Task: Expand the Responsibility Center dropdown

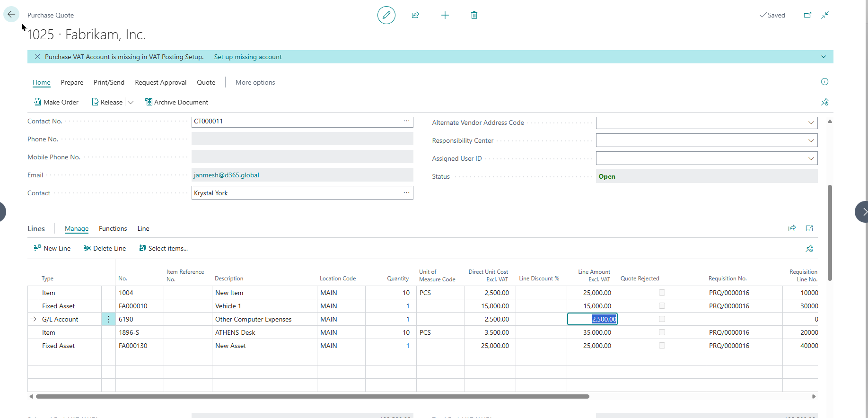Action: [811, 140]
